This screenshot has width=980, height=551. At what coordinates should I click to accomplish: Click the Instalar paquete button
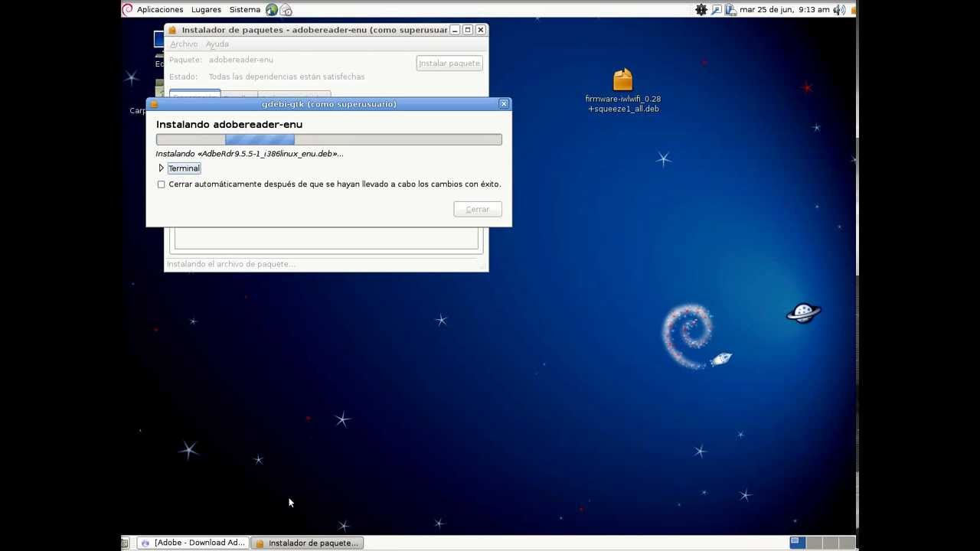449,64
